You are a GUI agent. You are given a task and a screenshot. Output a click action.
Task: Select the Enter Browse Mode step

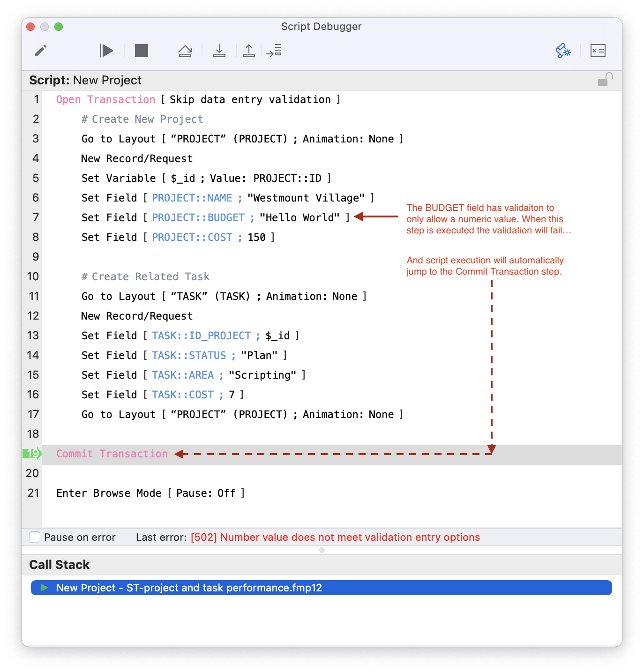click(150, 493)
